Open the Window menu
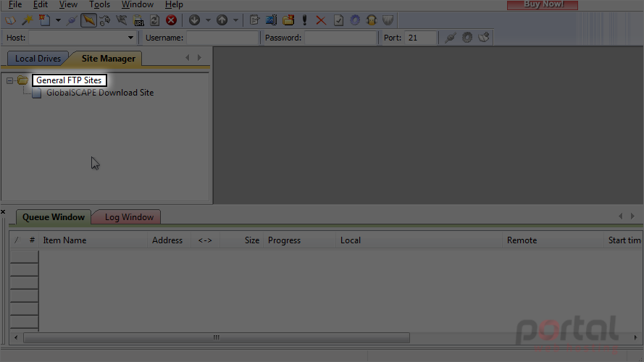 [138, 4]
